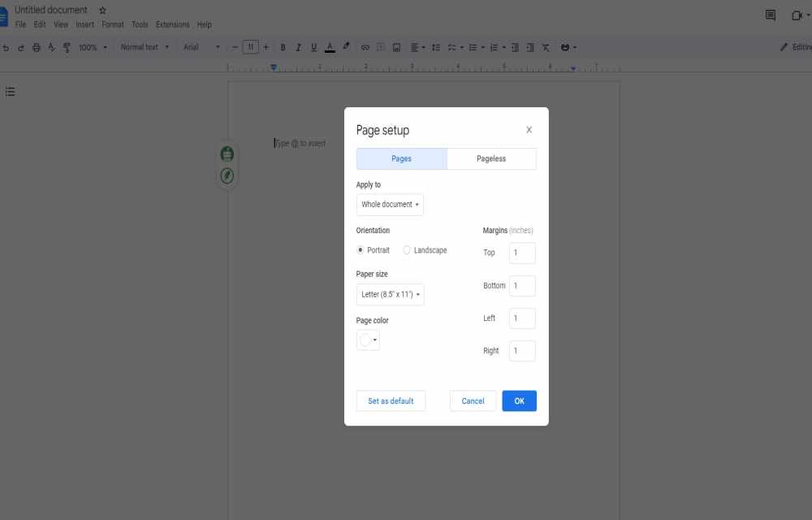
Task: Show the document outline icon
Action: tap(10, 91)
